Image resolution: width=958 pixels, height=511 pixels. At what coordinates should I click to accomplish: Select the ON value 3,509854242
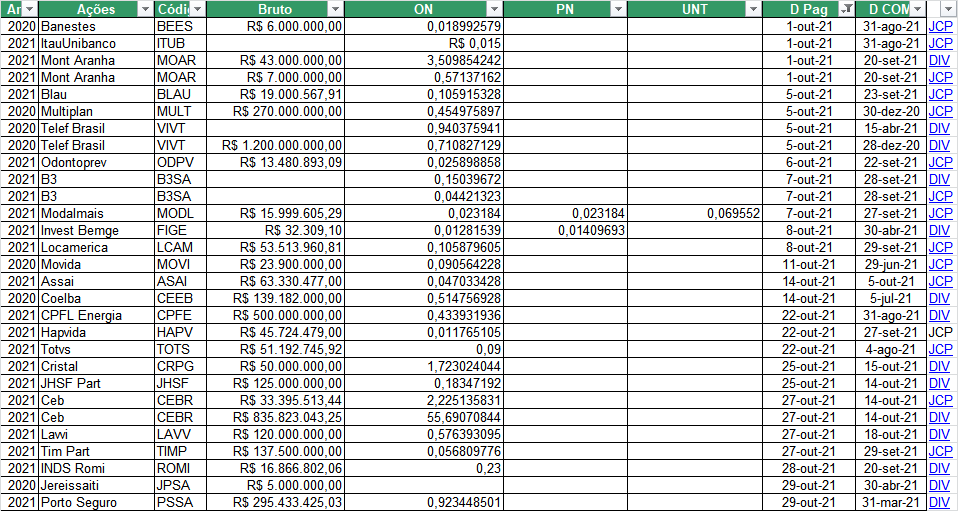tap(424, 61)
